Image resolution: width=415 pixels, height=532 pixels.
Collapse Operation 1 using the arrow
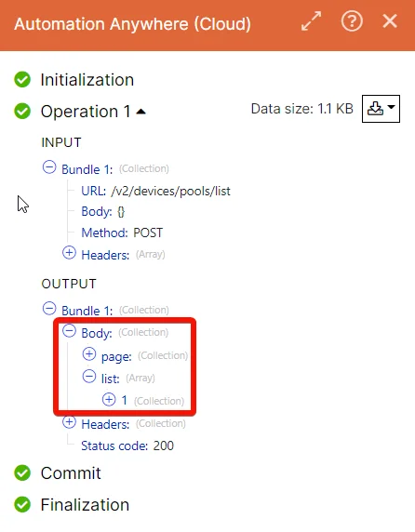(x=141, y=112)
